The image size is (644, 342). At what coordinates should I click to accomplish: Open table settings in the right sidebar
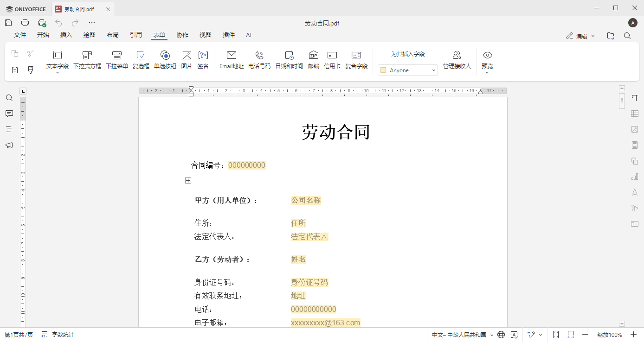pos(634,114)
